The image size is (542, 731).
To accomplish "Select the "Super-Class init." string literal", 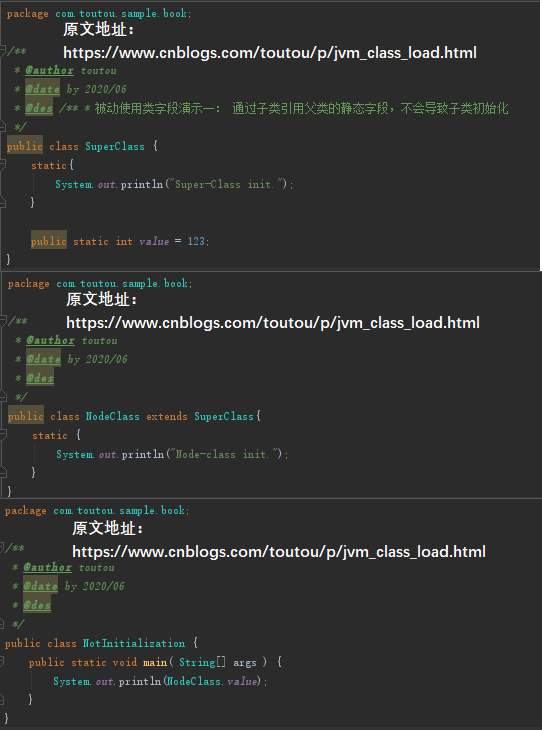I will 228,185.
